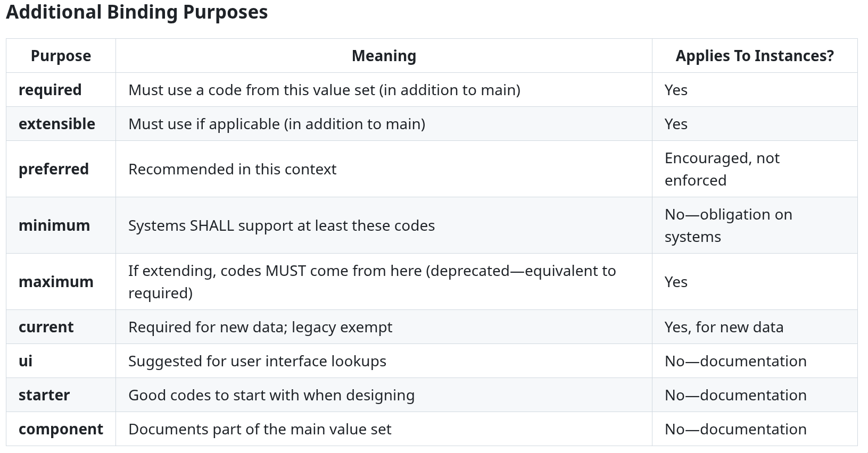868x453 pixels.
Task: Click 'Documents part of the main value set'
Action: pos(260,429)
